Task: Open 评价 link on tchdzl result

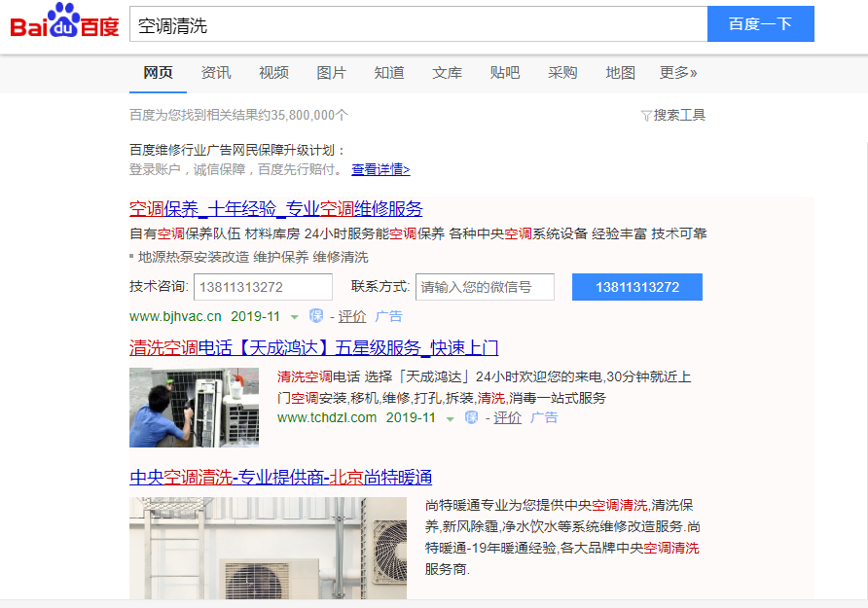Action: pyautogui.click(x=508, y=417)
